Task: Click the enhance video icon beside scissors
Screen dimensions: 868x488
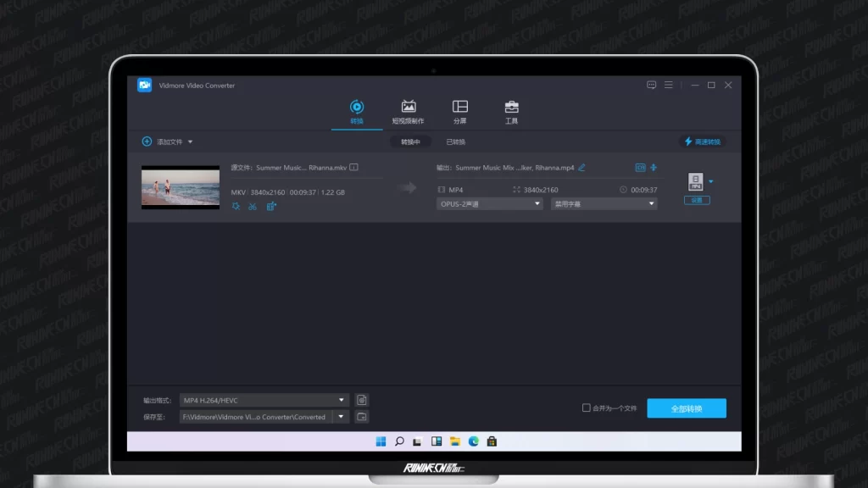Action: point(271,207)
